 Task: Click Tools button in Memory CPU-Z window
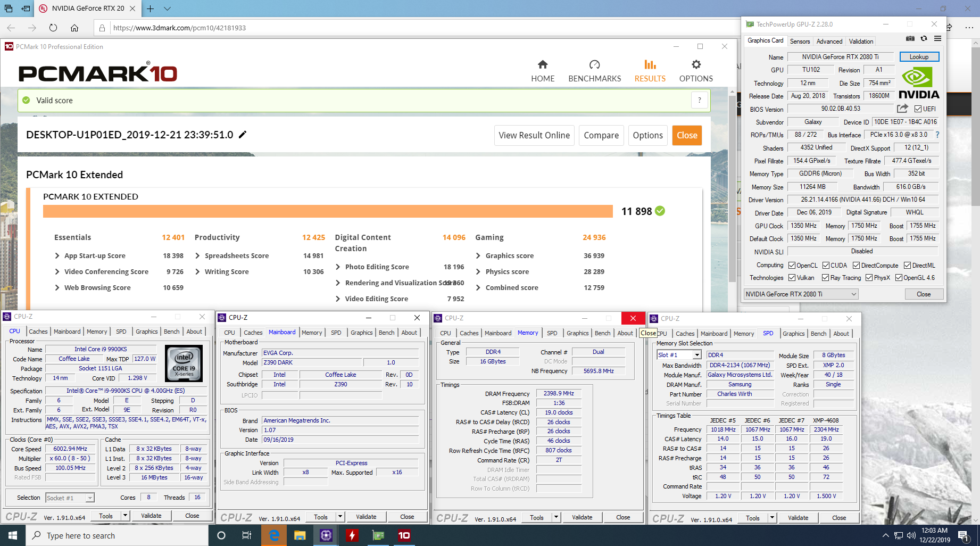coord(537,517)
